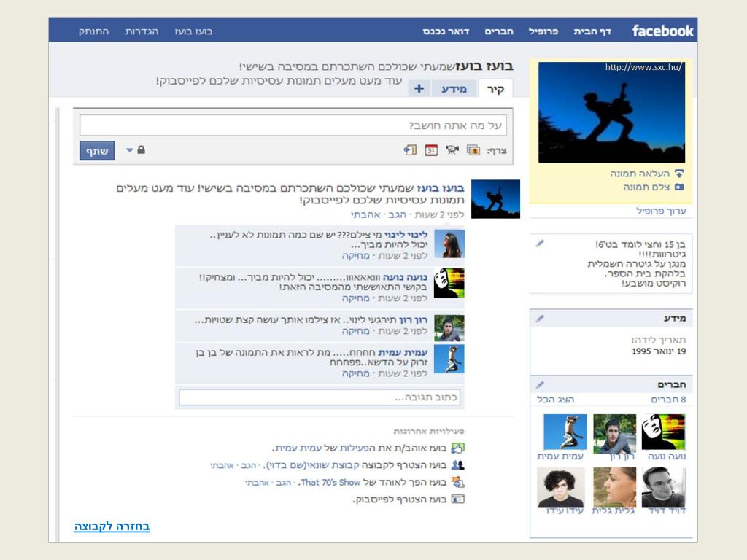
Task: Focus the כתוב תגובה comment field
Action: (x=320, y=397)
